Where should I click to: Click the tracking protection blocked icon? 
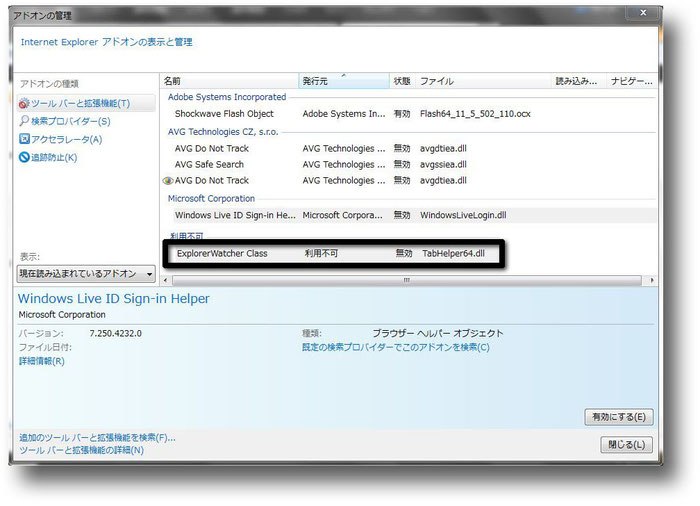tap(24, 157)
